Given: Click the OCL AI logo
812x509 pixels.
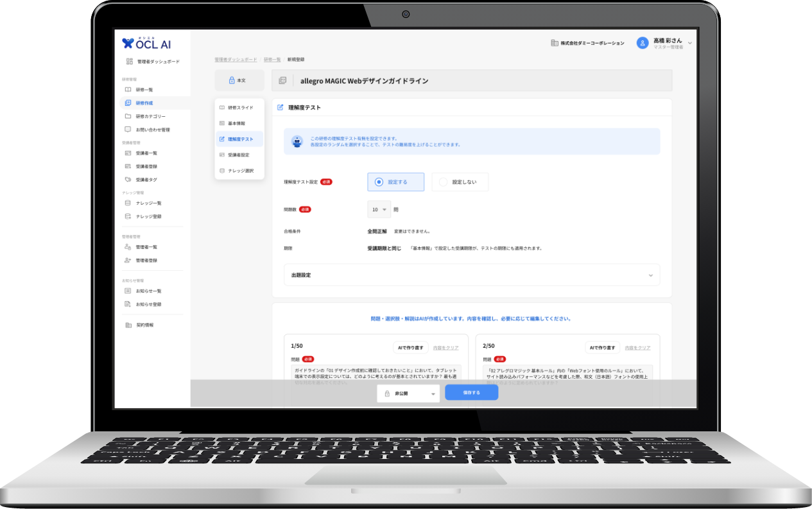Looking at the screenshot, I should pyautogui.click(x=146, y=44).
